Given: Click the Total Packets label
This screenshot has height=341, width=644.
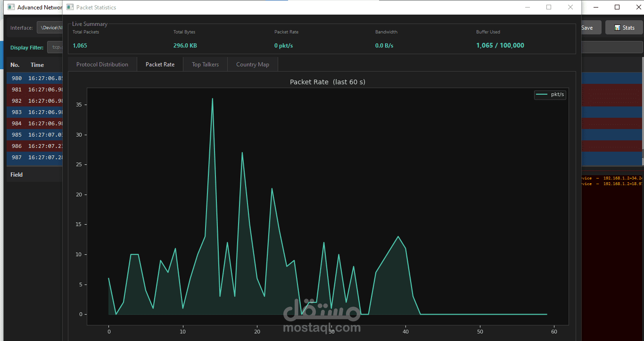Looking at the screenshot, I should point(86,32).
